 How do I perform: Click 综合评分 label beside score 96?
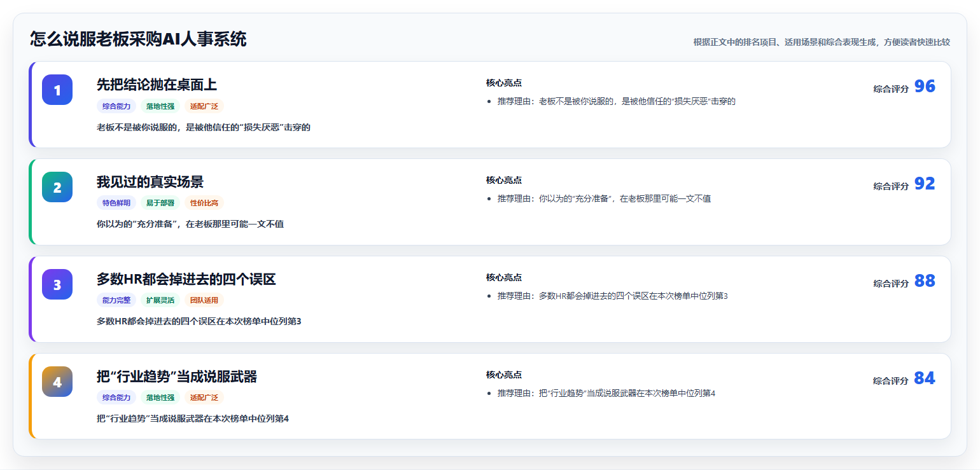891,89
